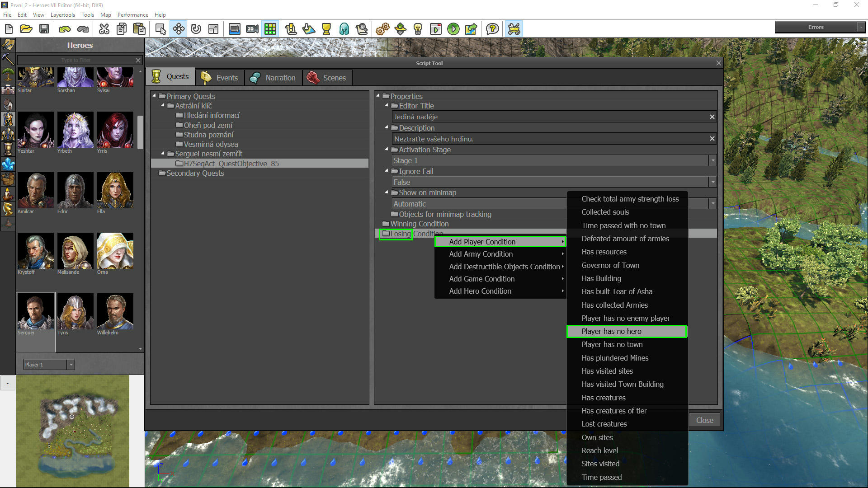Screen dimensions: 868x488
Task: Redo action with gray arrow icon
Action: 83,29
